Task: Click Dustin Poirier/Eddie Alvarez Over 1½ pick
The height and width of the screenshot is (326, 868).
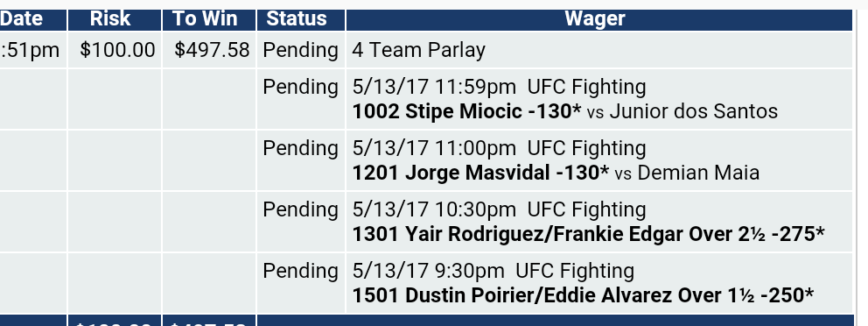Action: [x=583, y=295]
